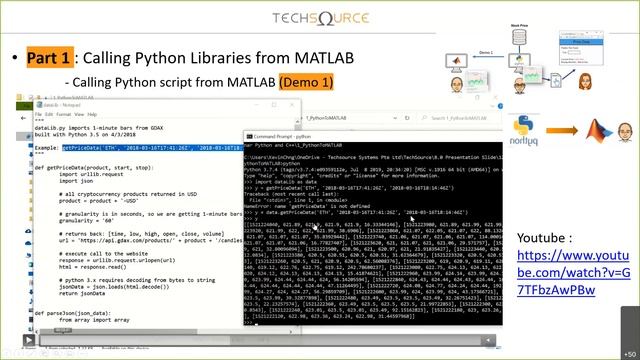Click the highlighted getPriceData example text
This screenshot has width=640, height=360.
point(153,148)
